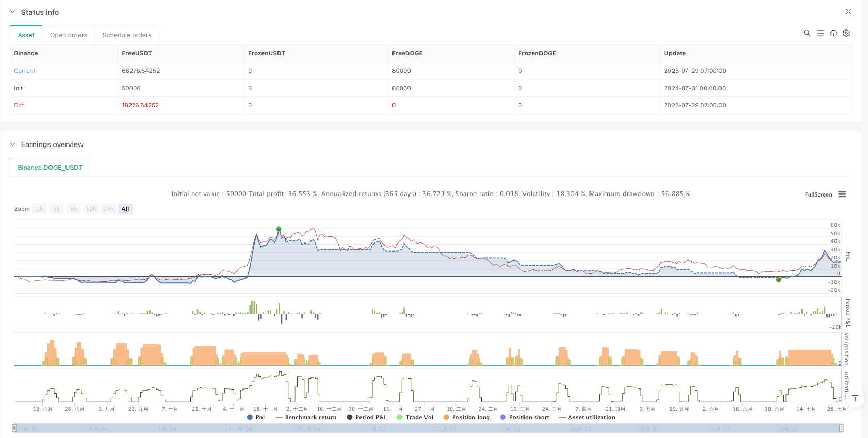Click the left handle of the range navigator
The height and width of the screenshot is (438, 868).
coord(14,428)
